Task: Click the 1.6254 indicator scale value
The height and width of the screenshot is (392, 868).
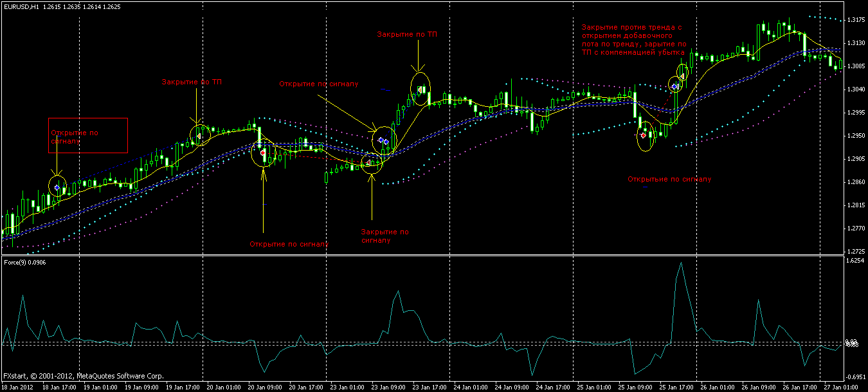Action: pos(856,261)
